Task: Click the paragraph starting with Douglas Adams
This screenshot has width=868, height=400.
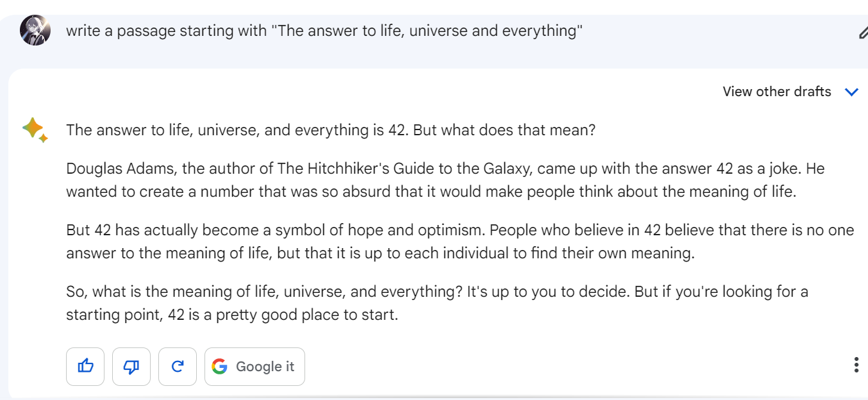Action: (445, 180)
